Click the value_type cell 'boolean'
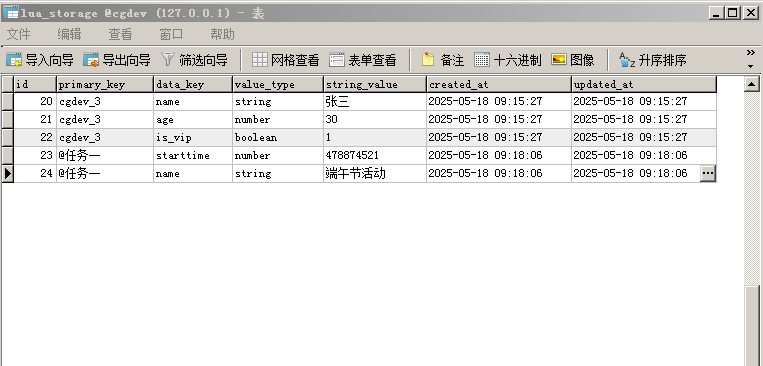 point(278,137)
